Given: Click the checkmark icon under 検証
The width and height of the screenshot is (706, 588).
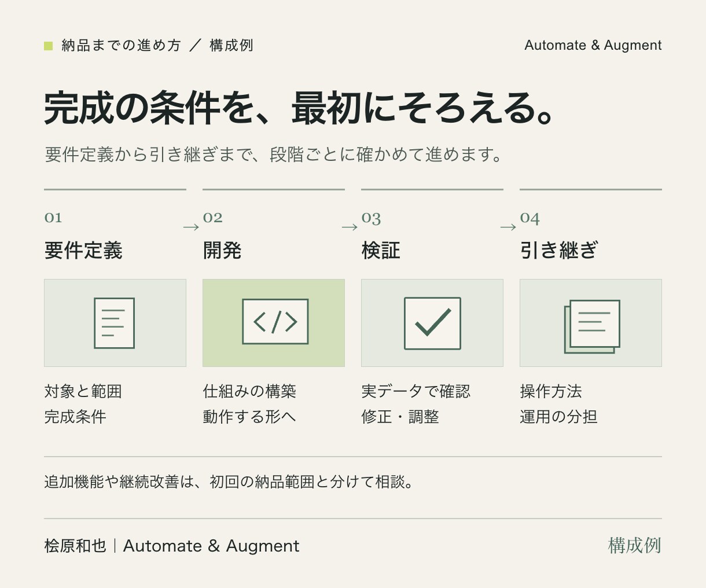Looking at the screenshot, I should [432, 324].
